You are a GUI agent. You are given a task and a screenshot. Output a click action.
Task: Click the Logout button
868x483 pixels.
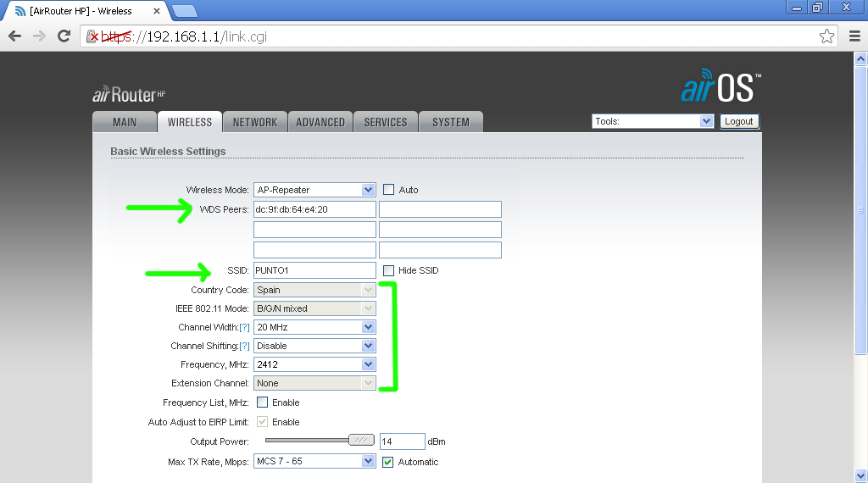point(739,121)
